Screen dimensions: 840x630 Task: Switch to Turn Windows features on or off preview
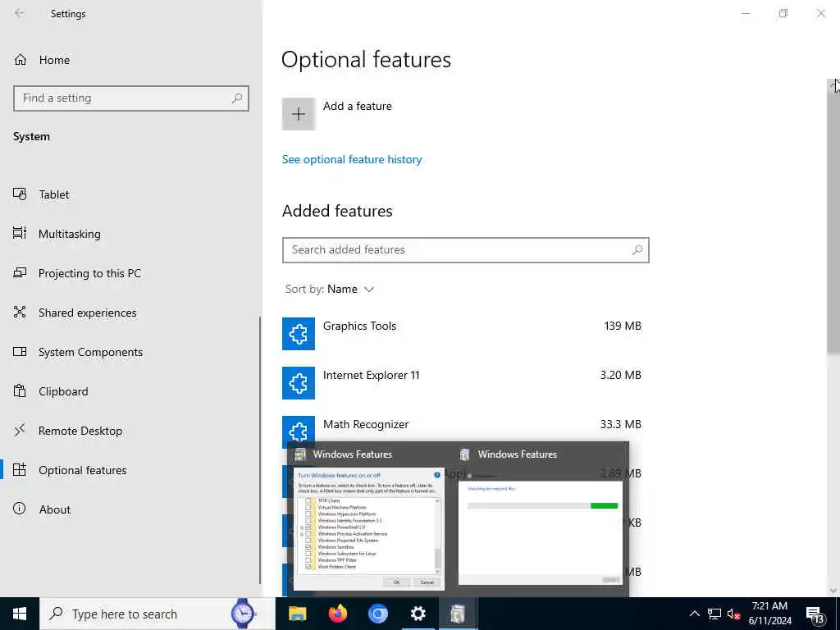pos(369,529)
